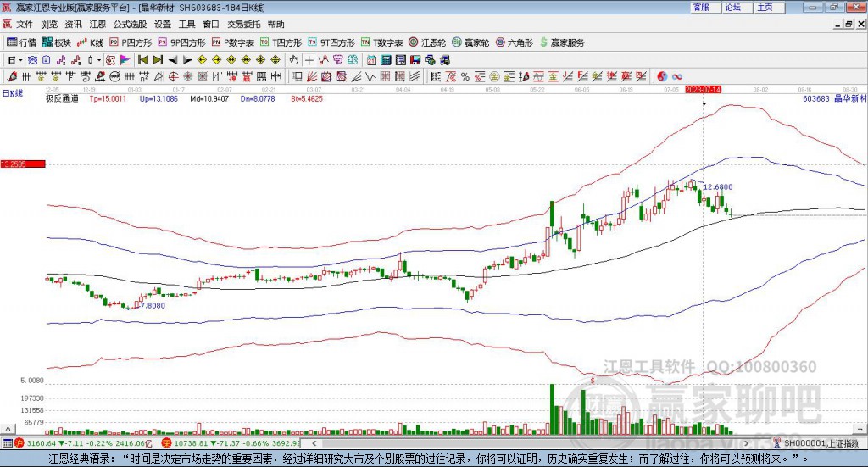
Task: Click the 主页 homepage button
Action: click(x=768, y=7)
